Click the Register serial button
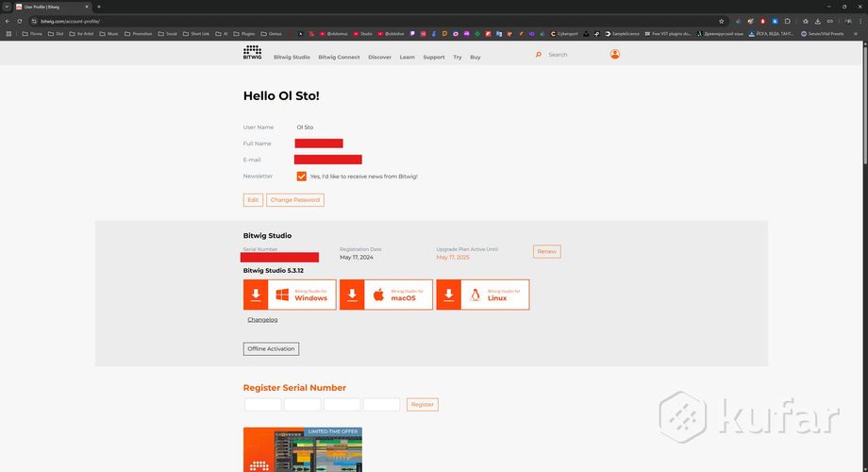Viewport: 868px width, 472px height. (x=423, y=404)
